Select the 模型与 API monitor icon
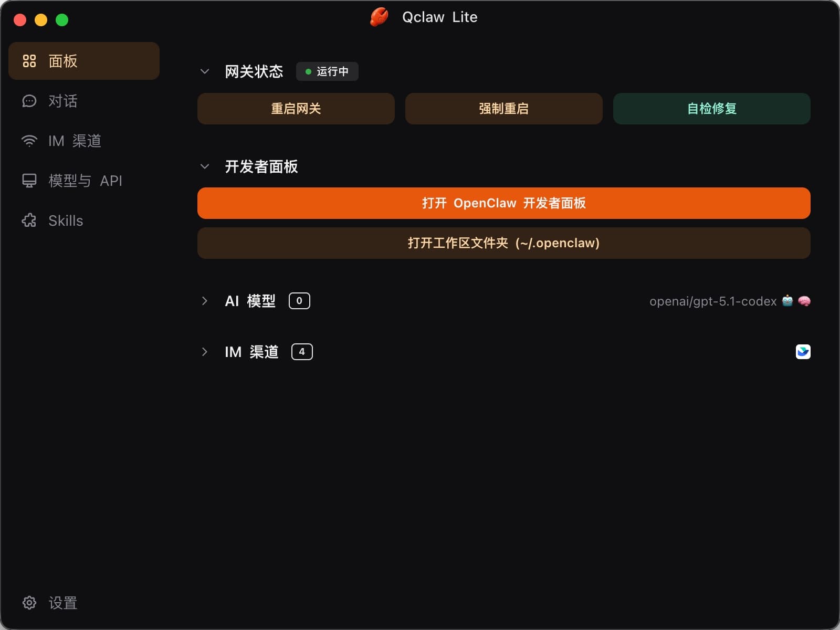 tap(29, 180)
